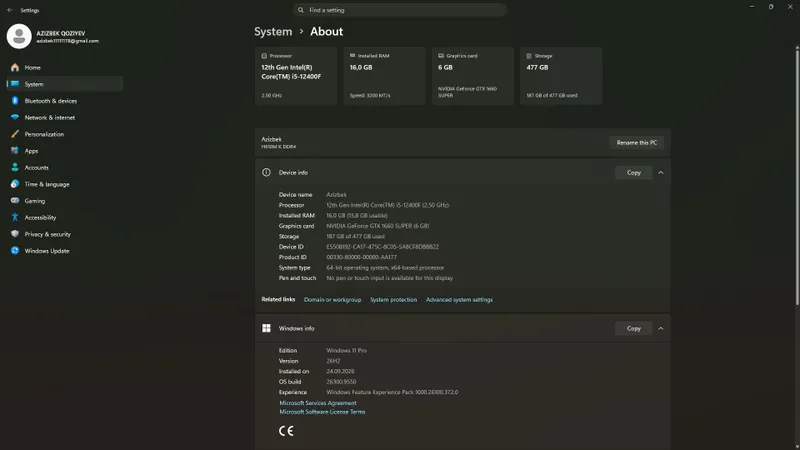The image size is (800, 450).
Task: Open the user profile avatar
Action: [x=19, y=36]
